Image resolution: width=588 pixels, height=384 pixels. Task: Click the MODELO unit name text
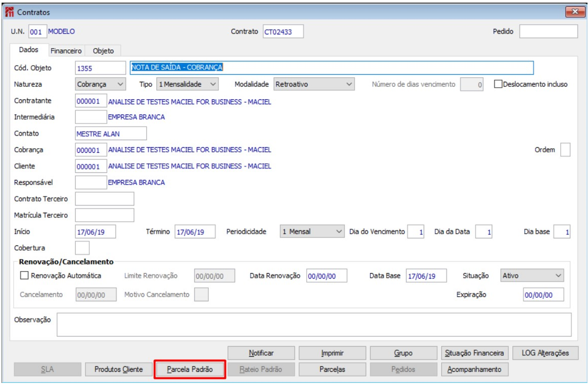[62, 32]
